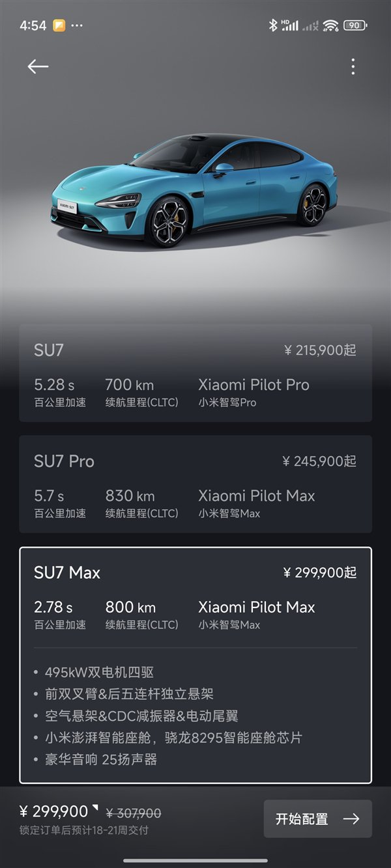Tap Xiaomi Pilot Max text in SU7 Max card
Viewport: 391px width, 868px height.
(x=257, y=607)
